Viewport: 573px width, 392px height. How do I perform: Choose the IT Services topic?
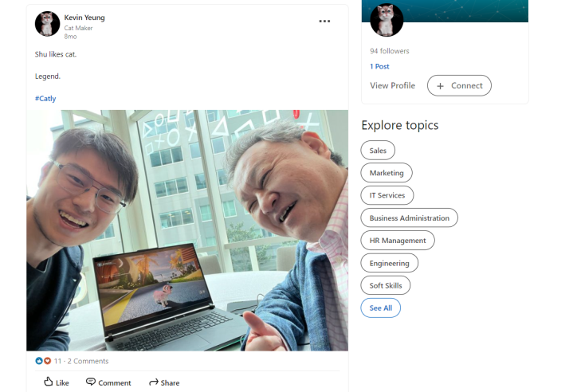coord(387,195)
